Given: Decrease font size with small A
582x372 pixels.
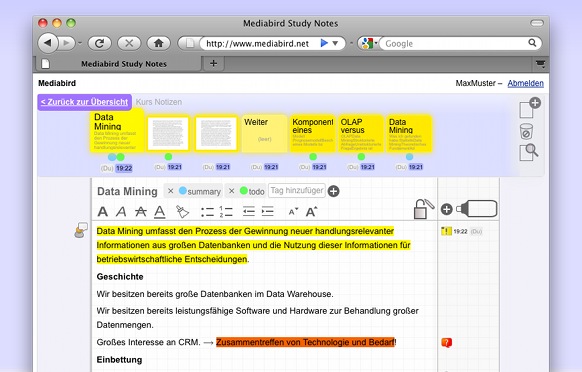Looking at the screenshot, I should click(293, 212).
